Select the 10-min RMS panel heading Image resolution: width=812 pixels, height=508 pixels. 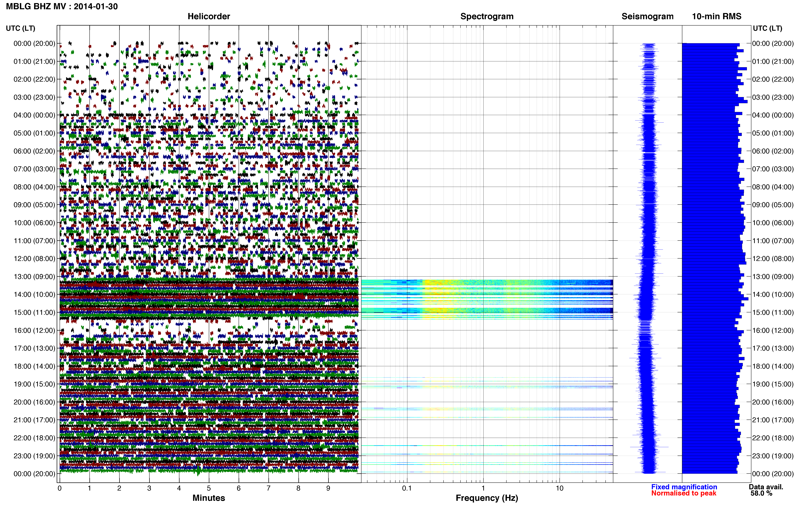(x=716, y=16)
